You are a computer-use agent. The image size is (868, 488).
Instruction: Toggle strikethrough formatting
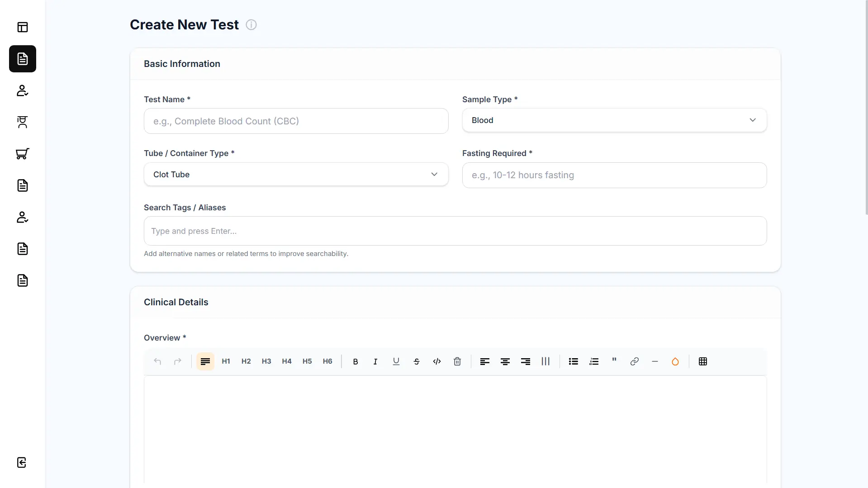pyautogui.click(x=417, y=361)
